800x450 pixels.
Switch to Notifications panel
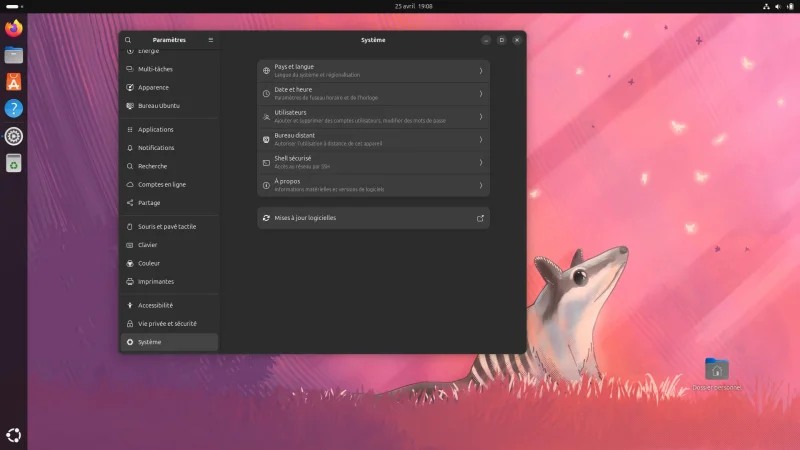coord(169,148)
